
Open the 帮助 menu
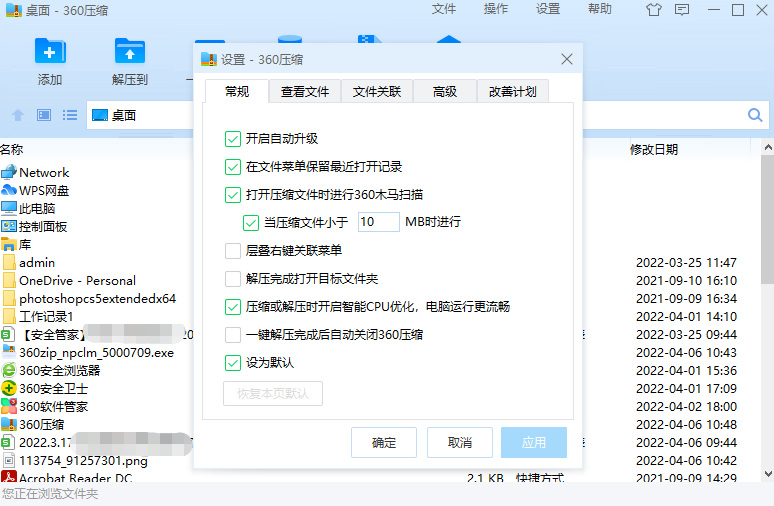click(600, 9)
